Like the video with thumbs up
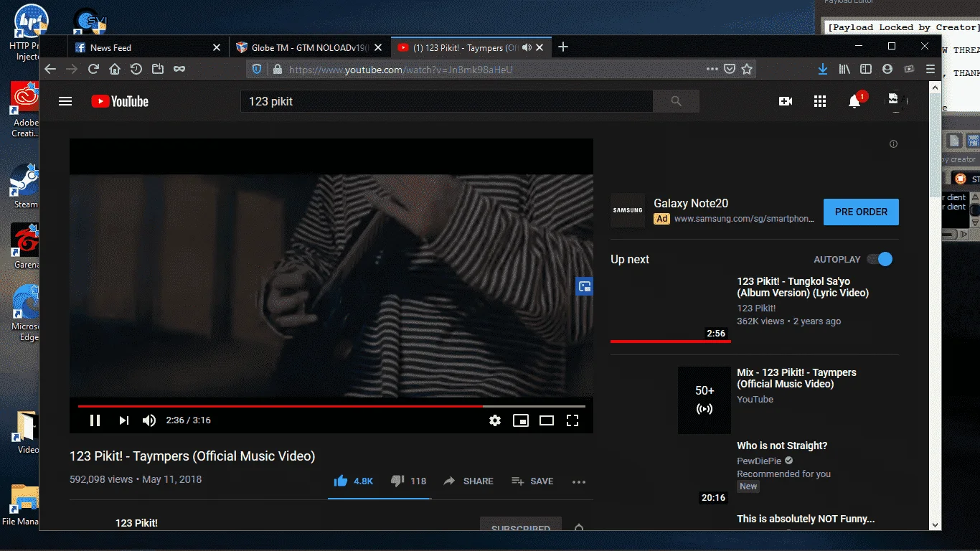 353,481
